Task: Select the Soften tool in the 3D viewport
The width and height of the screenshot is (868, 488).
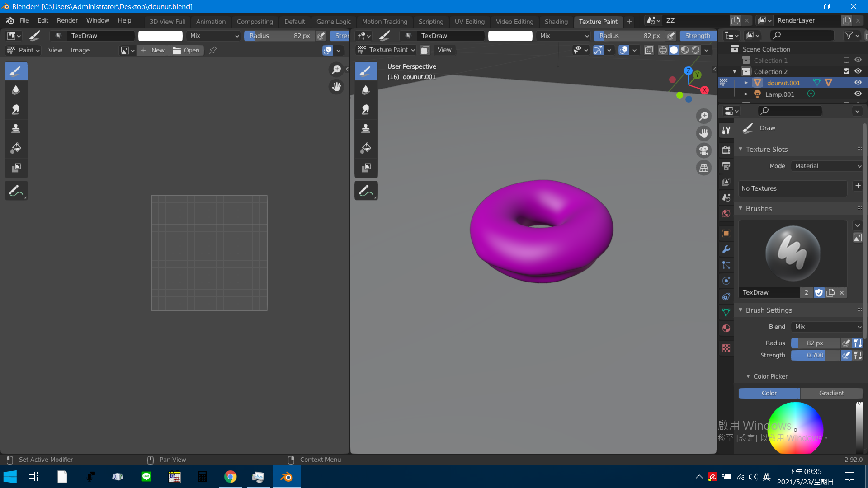Action: click(x=366, y=90)
